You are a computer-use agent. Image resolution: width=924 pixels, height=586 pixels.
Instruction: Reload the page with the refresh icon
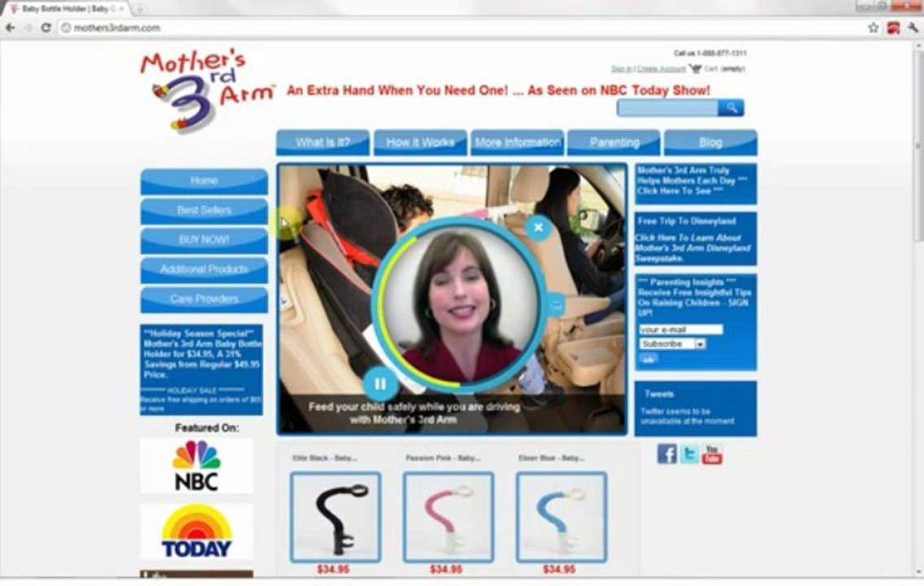(46, 28)
